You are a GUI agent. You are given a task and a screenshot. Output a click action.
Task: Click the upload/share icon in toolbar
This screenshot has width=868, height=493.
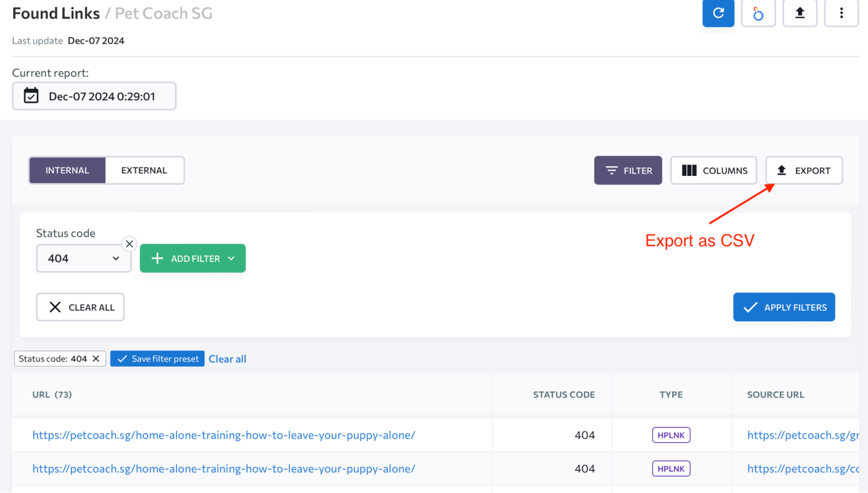(x=799, y=13)
